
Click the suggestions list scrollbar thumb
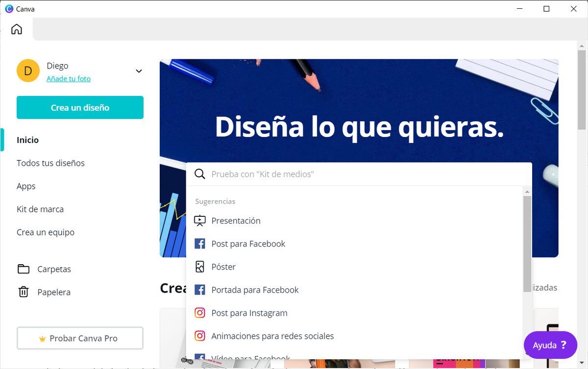pos(527,244)
